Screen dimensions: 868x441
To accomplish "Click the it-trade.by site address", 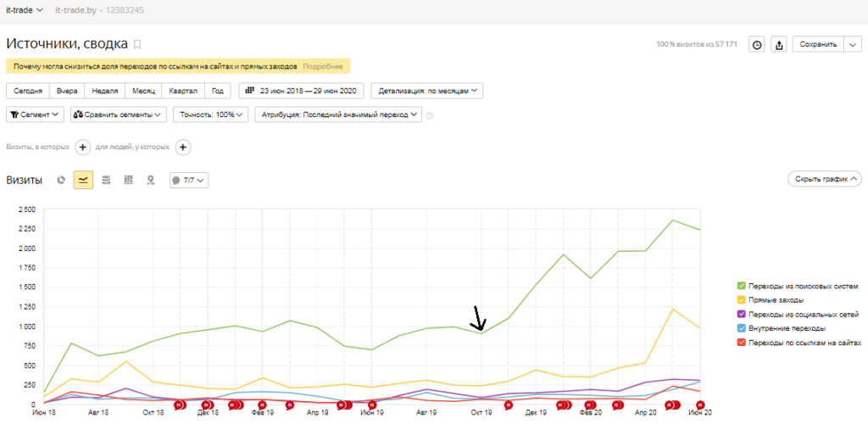I will [75, 10].
